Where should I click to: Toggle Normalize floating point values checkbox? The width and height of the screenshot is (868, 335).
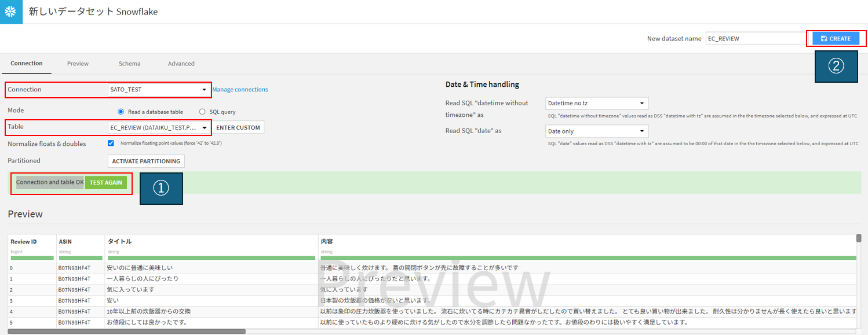111,143
